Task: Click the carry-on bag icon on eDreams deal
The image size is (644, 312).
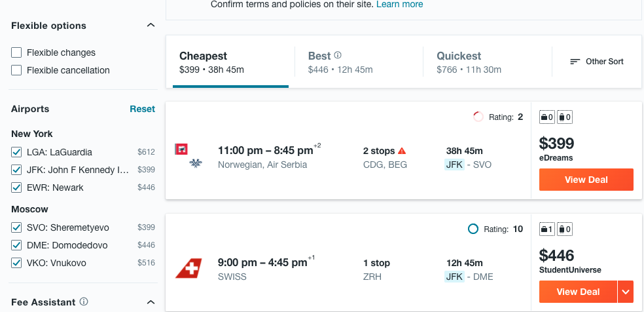Action: (547, 117)
